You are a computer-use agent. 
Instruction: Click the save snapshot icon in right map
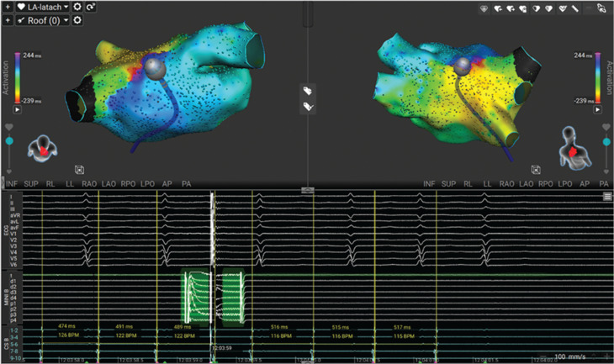click(536, 170)
